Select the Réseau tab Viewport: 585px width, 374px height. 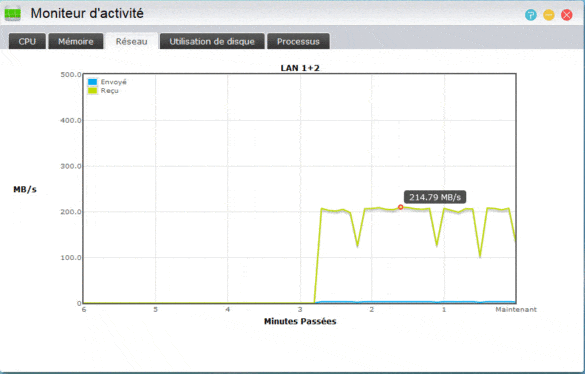point(131,41)
